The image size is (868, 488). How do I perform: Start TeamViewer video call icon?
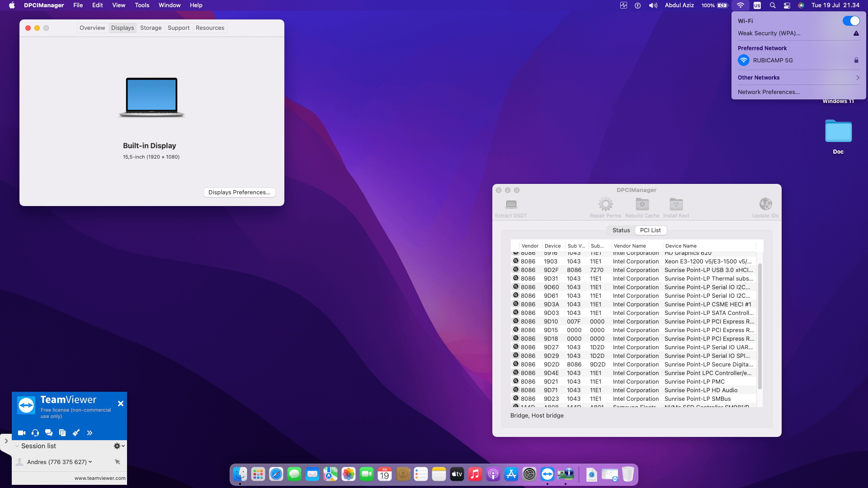point(21,433)
